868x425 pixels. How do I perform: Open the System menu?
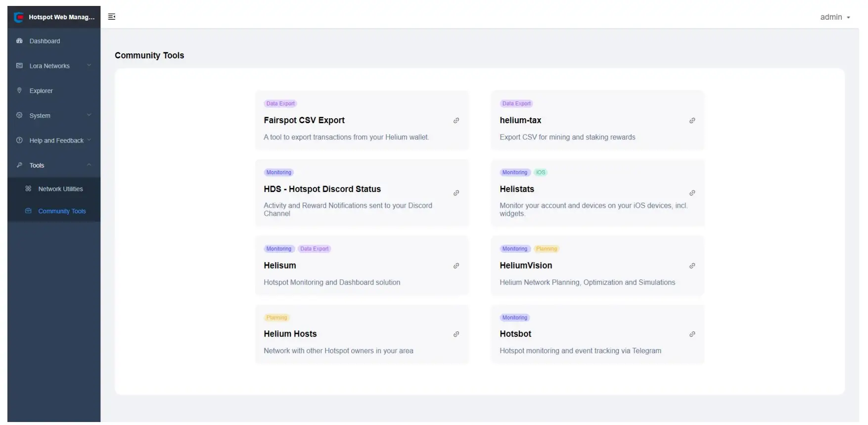[54, 115]
